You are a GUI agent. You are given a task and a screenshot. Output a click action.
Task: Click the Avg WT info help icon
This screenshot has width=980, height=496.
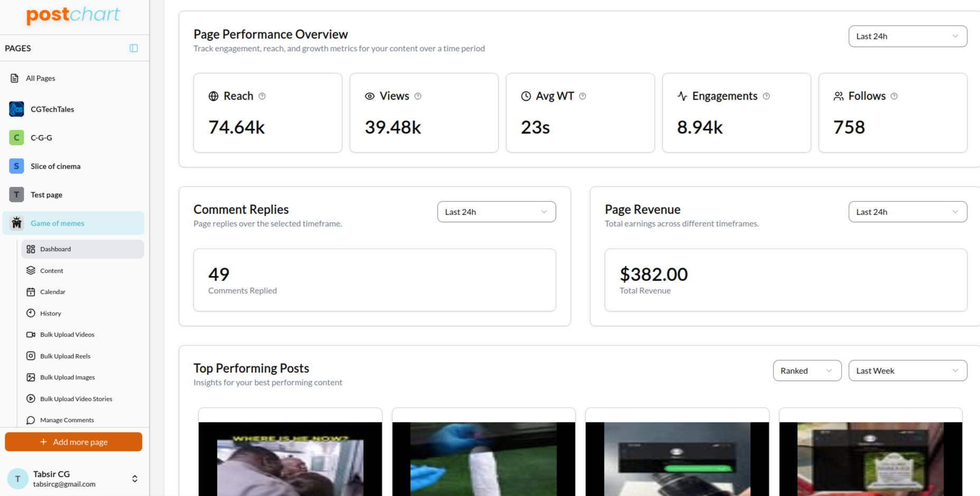tap(582, 96)
